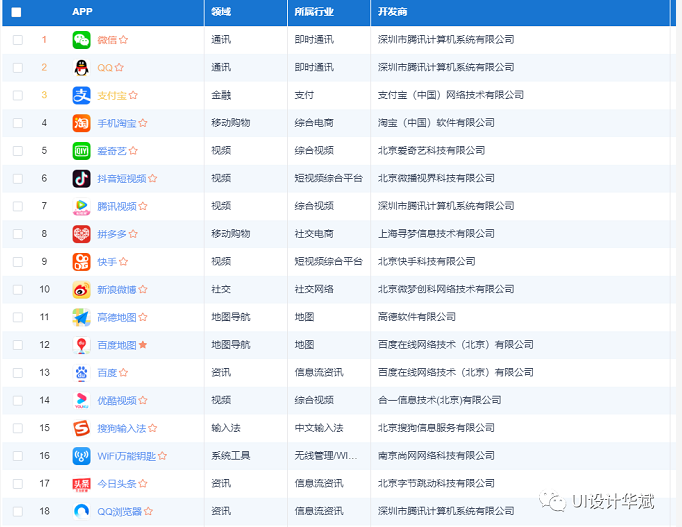
Task: Click developer 北京爱奇艺科技有限公司
Action: (x=431, y=151)
